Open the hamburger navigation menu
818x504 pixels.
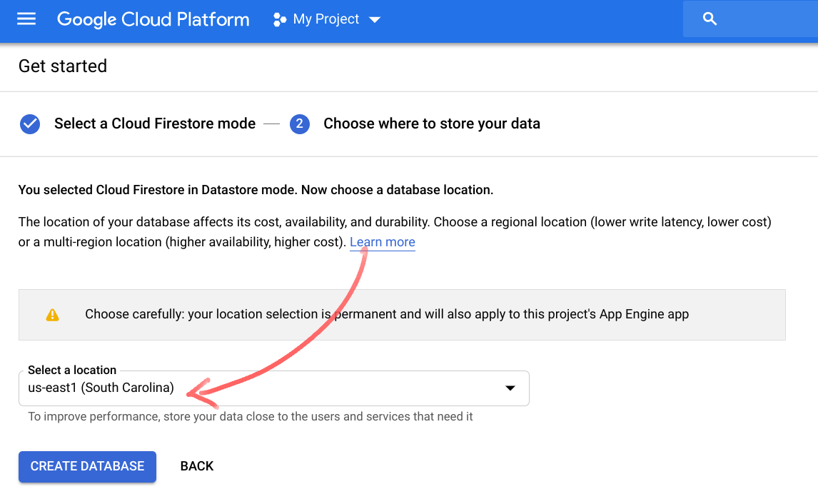tap(26, 19)
